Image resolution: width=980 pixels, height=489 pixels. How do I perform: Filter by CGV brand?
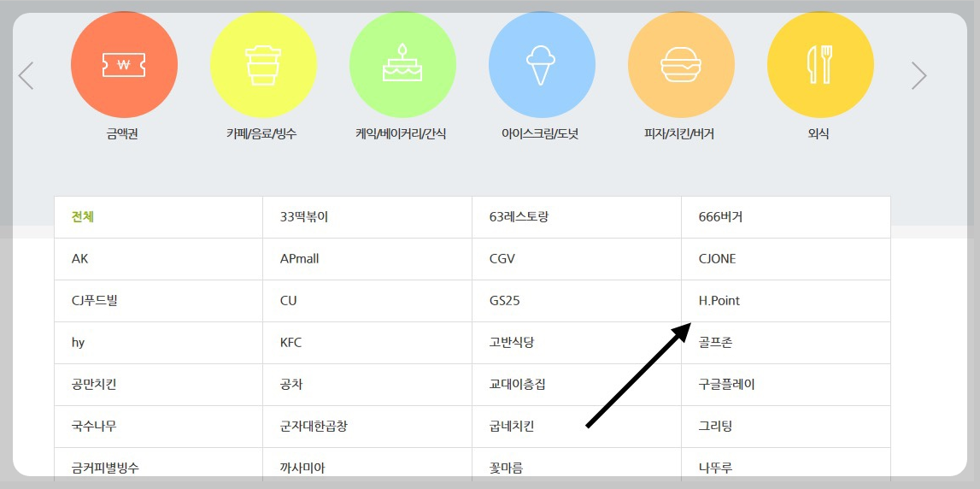tap(576, 259)
